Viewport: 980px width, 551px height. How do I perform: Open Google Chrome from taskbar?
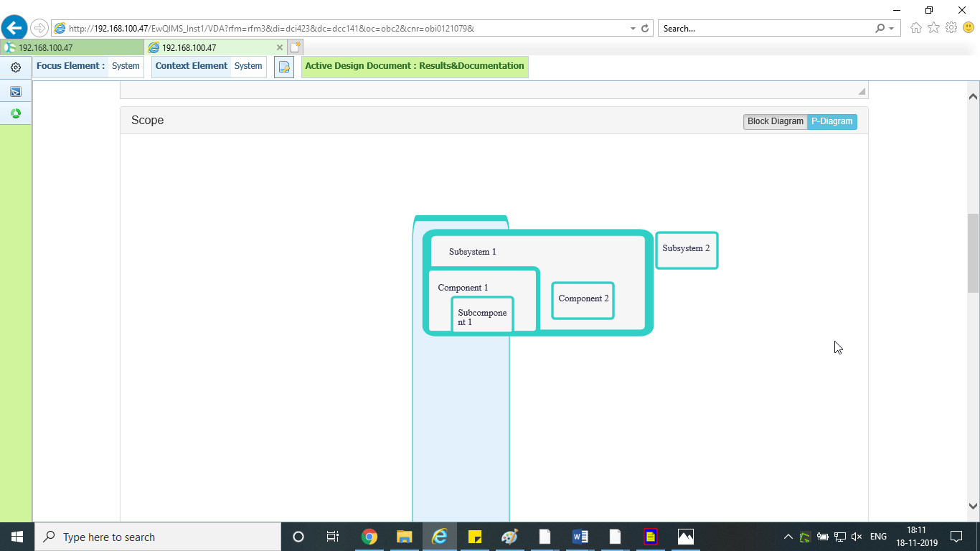point(369,537)
